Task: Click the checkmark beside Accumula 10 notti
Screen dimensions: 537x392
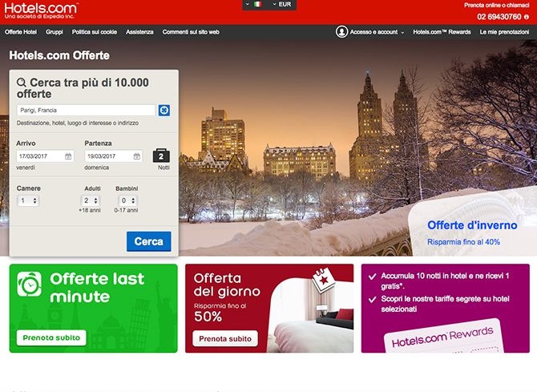Action: [x=372, y=277]
